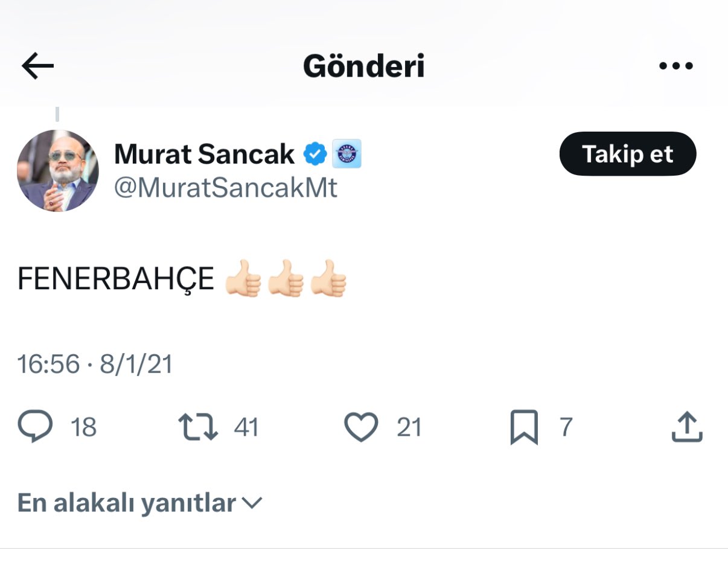Screen dimensions: 728x562
Task: Click the first thumbs-up emoji in the tweet
Action: click(x=243, y=279)
